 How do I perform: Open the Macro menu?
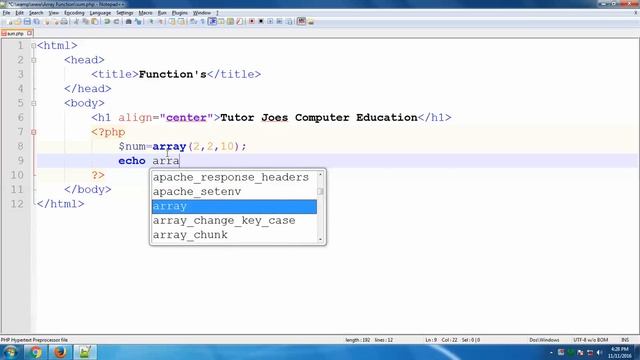(x=145, y=13)
